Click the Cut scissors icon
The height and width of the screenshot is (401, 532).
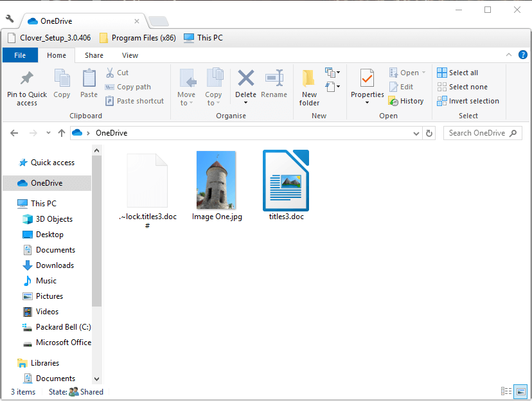click(x=110, y=73)
